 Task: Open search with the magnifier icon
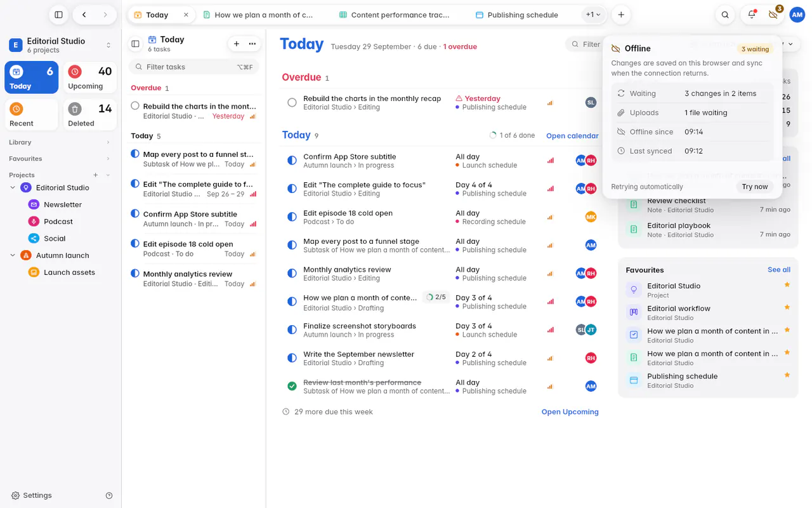tap(725, 15)
